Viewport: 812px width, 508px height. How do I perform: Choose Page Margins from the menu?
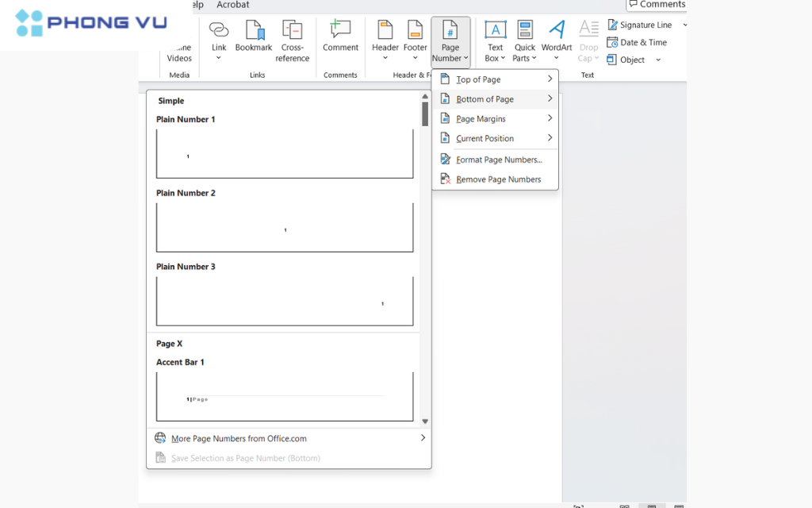coord(481,119)
